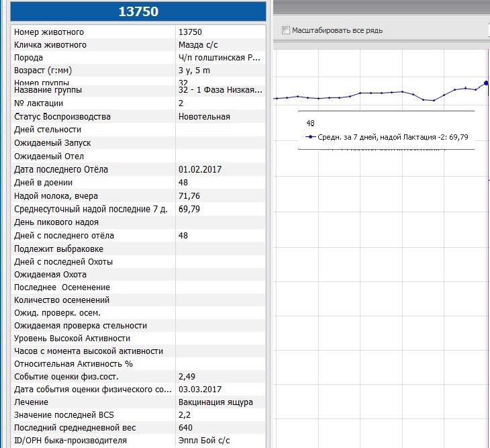Screen dimensions: 490x448
Task: Select the body condition event value '2,49'
Action: [x=187, y=377]
